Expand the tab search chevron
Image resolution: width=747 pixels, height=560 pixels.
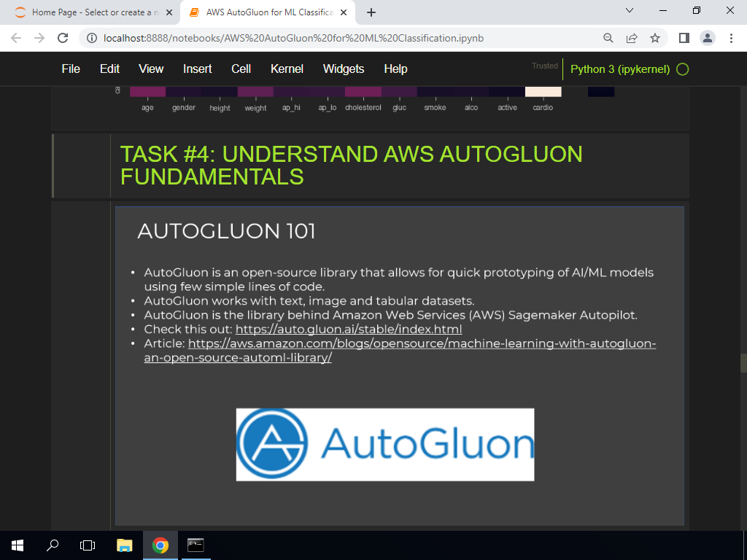tap(630, 10)
